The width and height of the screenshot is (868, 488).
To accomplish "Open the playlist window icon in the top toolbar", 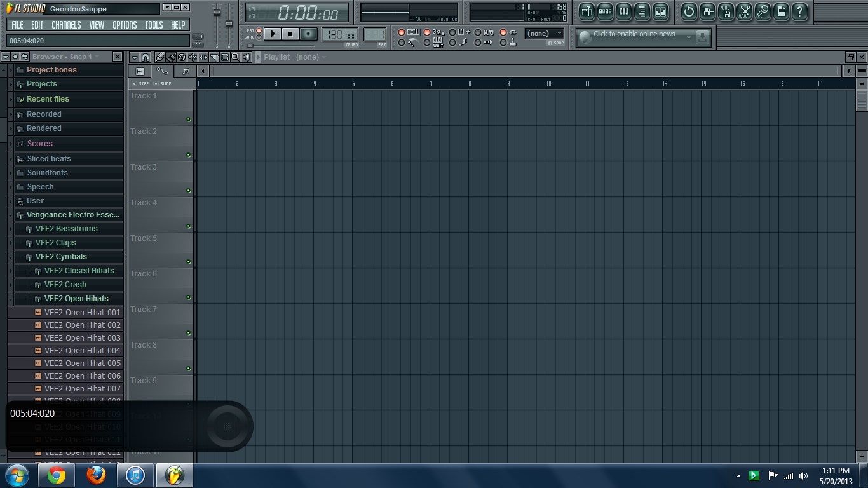I will [x=587, y=11].
